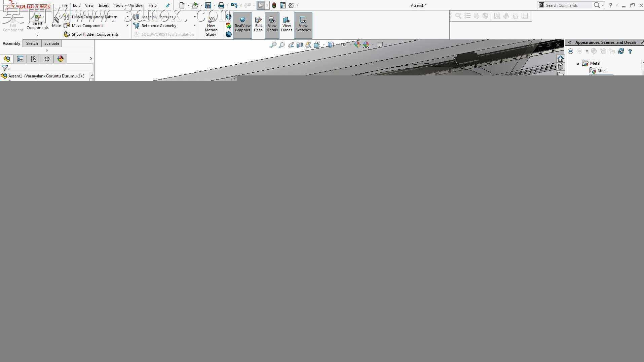Image resolution: width=644 pixels, height=362 pixels.
Task: Toggle RealView Graphics
Action: tap(242, 25)
